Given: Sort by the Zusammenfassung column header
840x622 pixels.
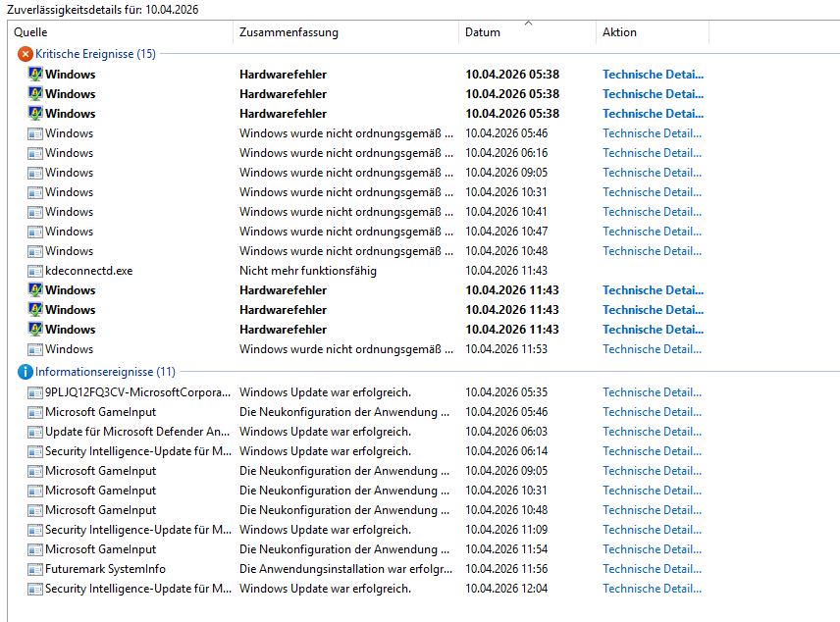Looking at the screenshot, I should (346, 32).
